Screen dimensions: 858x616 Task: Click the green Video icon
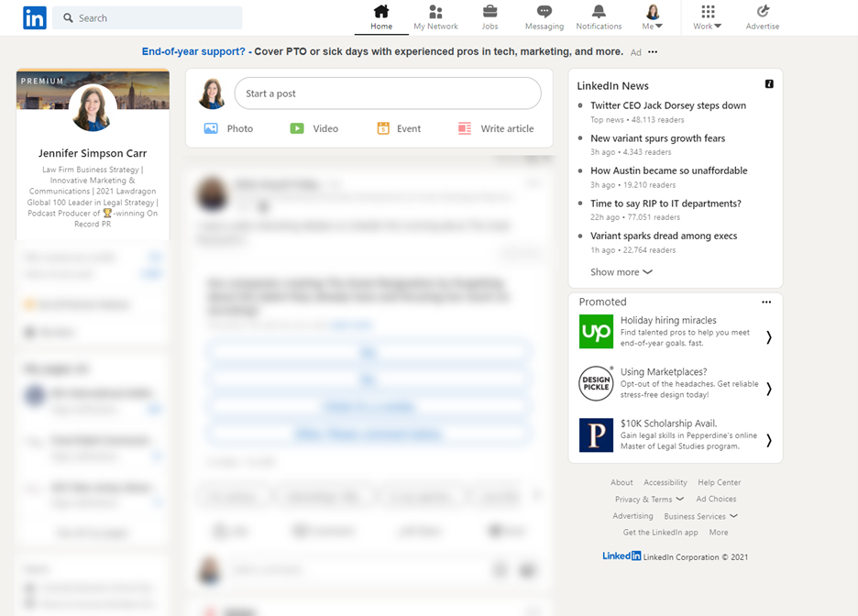coord(297,128)
